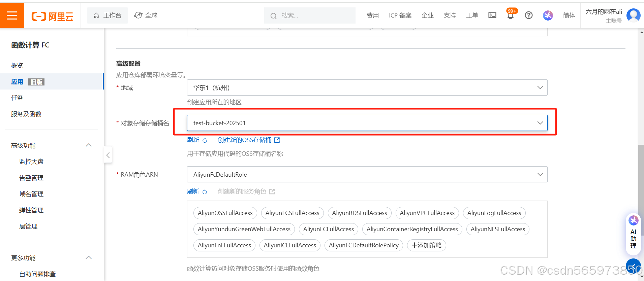Open 费用 in the top navigation
This screenshot has width=644, height=281.
point(373,15)
